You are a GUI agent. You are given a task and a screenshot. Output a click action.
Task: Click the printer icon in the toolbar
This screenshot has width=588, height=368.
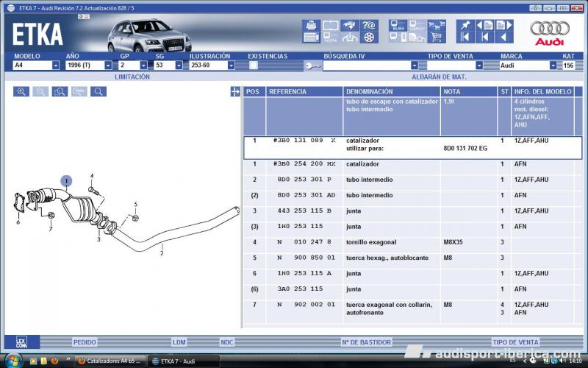point(311,26)
